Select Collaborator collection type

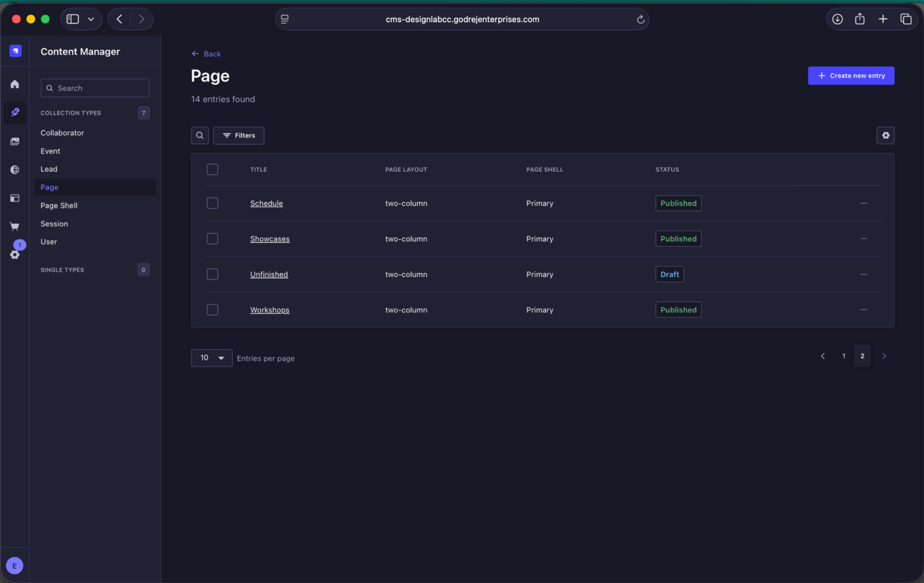[62, 133]
